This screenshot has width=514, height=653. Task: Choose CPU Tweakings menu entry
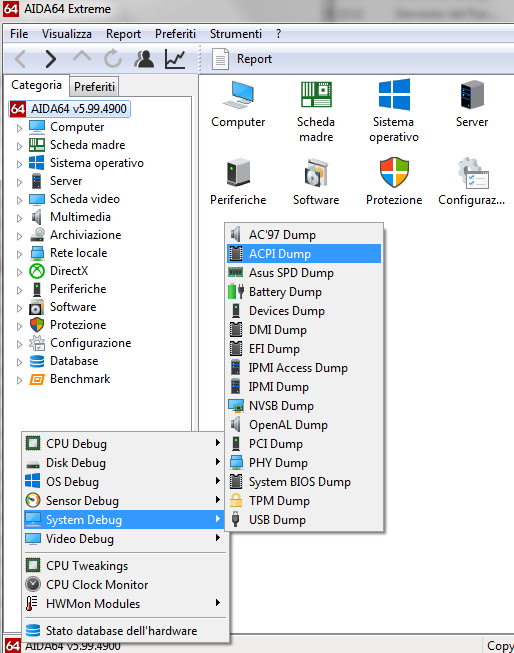pyautogui.click(x=124, y=566)
